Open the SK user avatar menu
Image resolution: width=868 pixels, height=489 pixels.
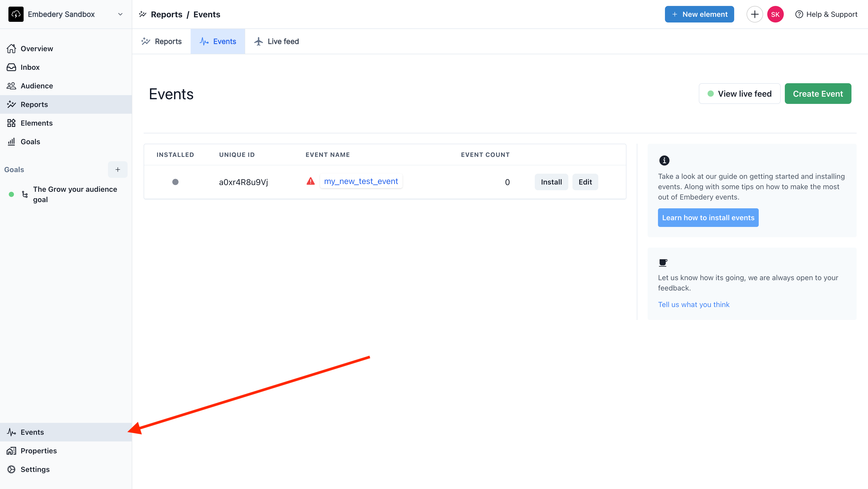coord(775,14)
